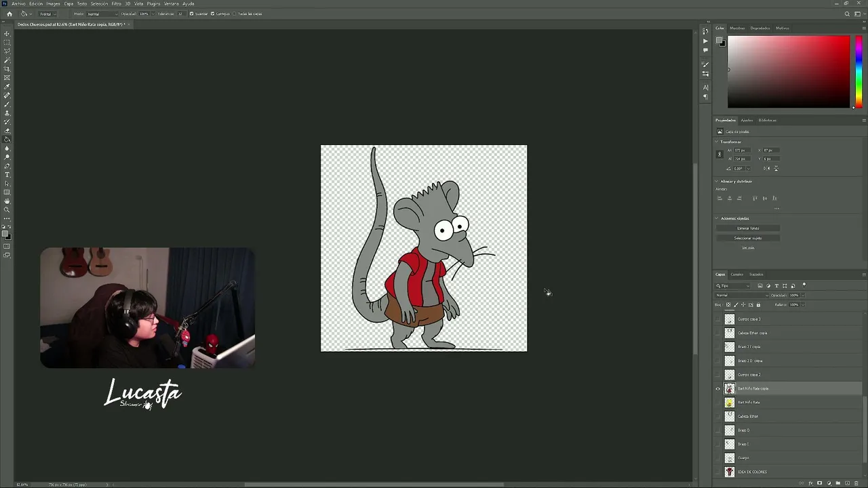Pick a color in the color field
This screenshot has height=488, width=868.
click(789, 72)
